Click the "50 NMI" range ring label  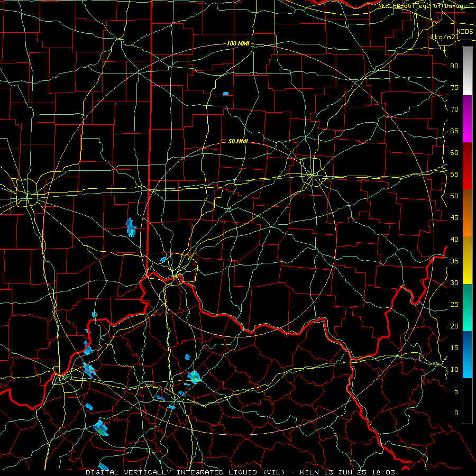click(239, 141)
